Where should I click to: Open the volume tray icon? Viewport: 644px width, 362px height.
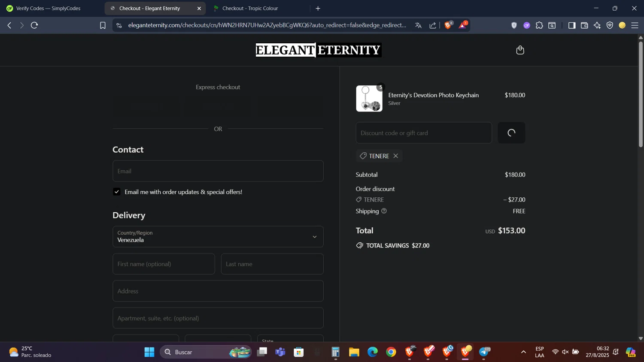coord(565,352)
